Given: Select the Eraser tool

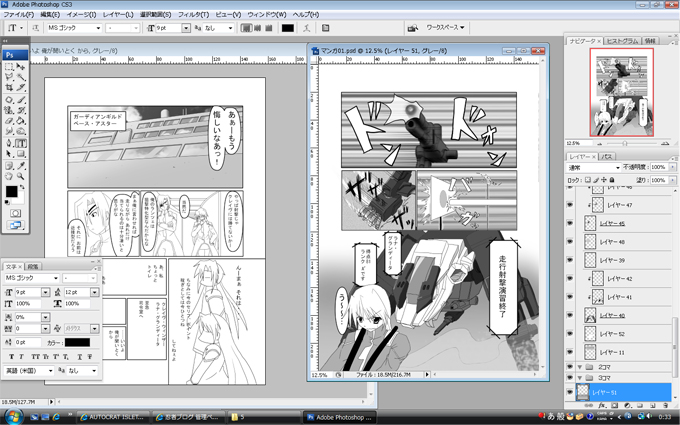Looking at the screenshot, I should (9, 121).
